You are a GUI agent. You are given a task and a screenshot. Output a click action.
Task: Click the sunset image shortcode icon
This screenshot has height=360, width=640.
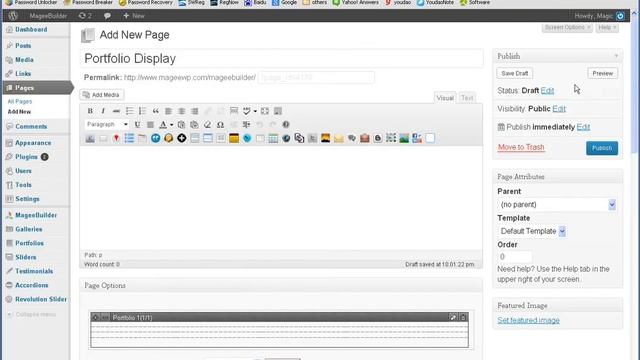coord(325,138)
